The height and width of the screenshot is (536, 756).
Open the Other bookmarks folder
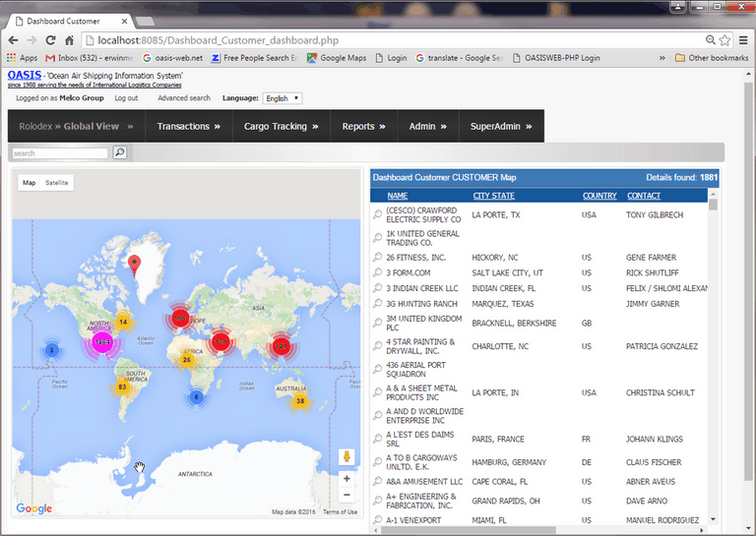712,58
